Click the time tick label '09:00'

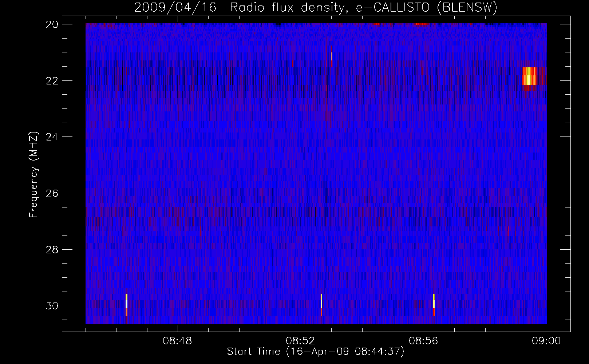(x=546, y=341)
